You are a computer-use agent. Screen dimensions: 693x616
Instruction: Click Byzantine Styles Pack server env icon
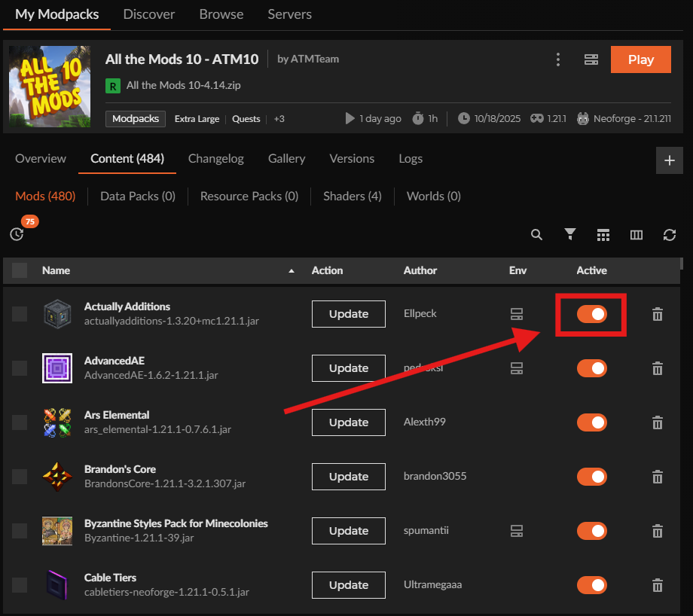tap(517, 531)
